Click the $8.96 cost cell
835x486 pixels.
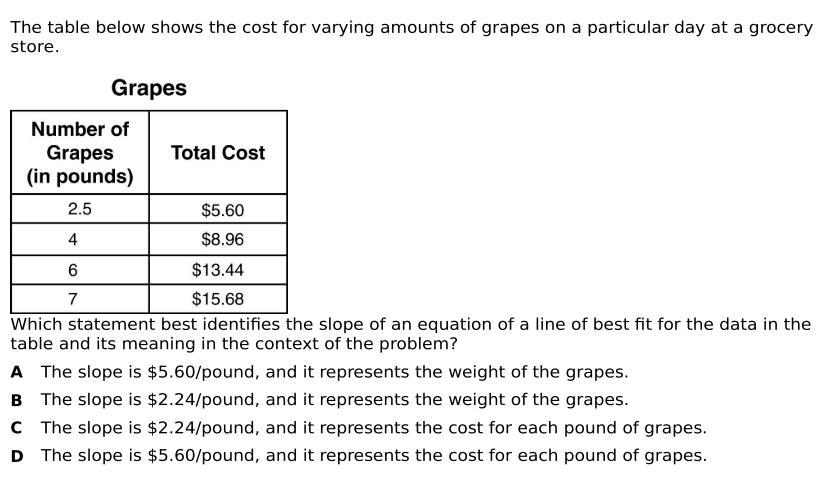point(218,239)
